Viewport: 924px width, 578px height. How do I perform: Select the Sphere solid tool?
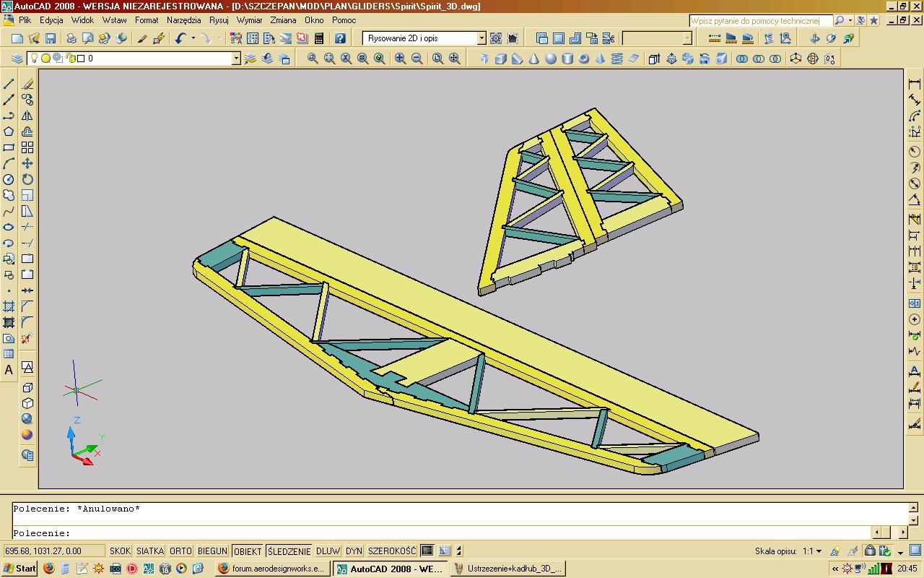551,59
